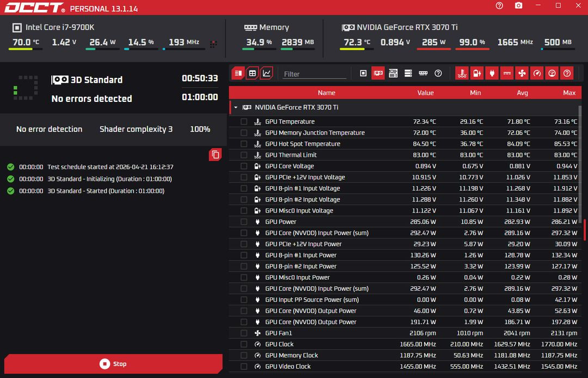The width and height of the screenshot is (588, 378).
Task: Click the Intel Core i7-9700K CPU icon
Action: click(x=17, y=27)
